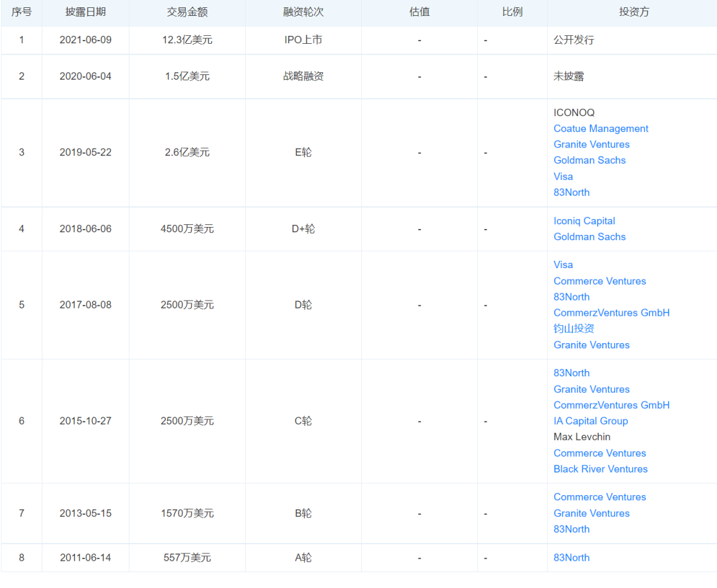Select amount cell 4500万美元
Screen dimensions: 717x588
[x=187, y=228]
